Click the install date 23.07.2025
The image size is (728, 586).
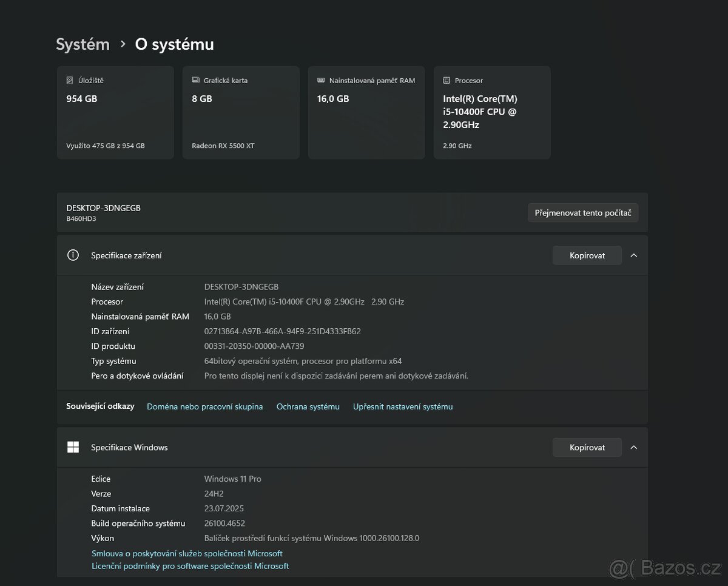[x=224, y=508]
